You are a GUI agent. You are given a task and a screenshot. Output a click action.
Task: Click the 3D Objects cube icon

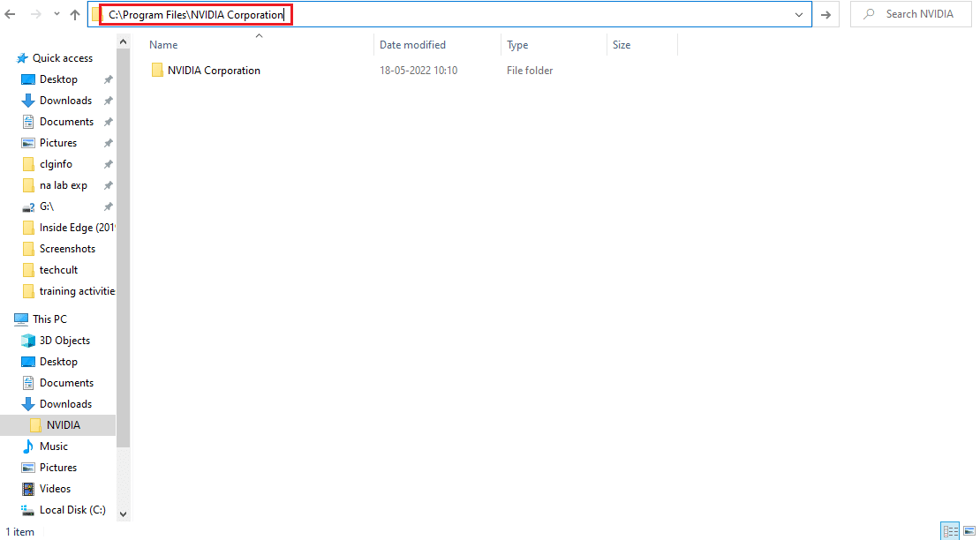(28, 341)
